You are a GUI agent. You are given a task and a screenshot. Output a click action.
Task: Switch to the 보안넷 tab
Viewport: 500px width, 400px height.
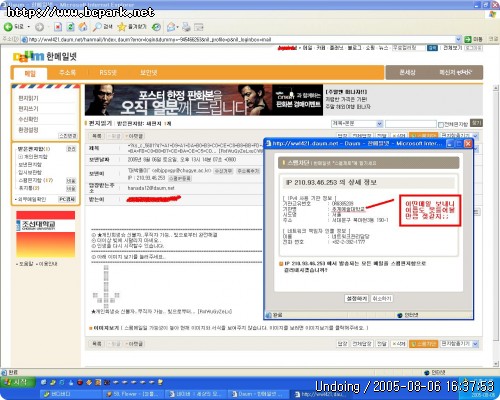pos(149,73)
